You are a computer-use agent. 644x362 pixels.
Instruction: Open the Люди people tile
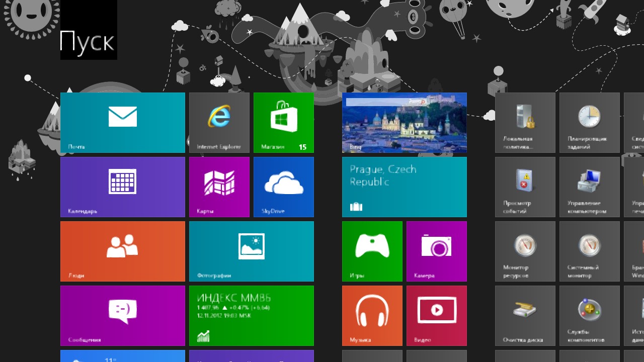tap(123, 251)
